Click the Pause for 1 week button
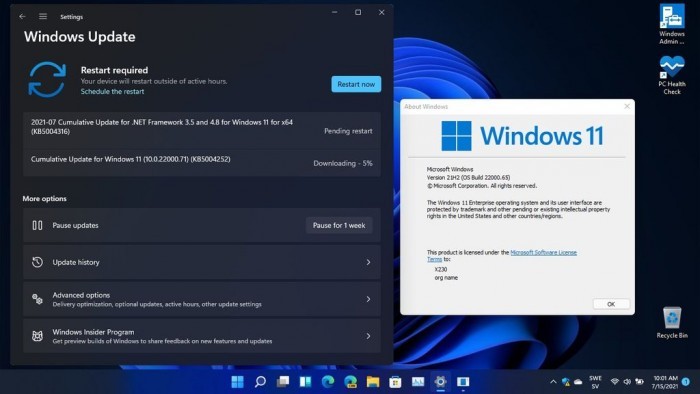The image size is (700, 394). (x=339, y=225)
